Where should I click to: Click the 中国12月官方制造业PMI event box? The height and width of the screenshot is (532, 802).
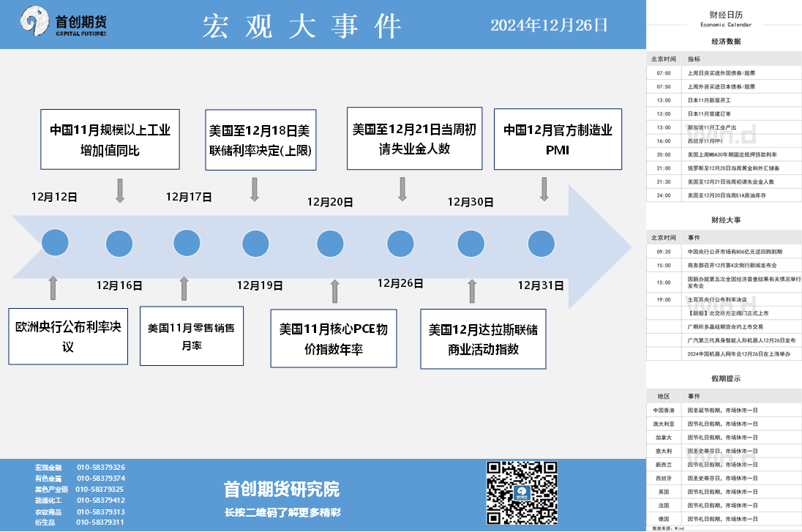(x=558, y=138)
